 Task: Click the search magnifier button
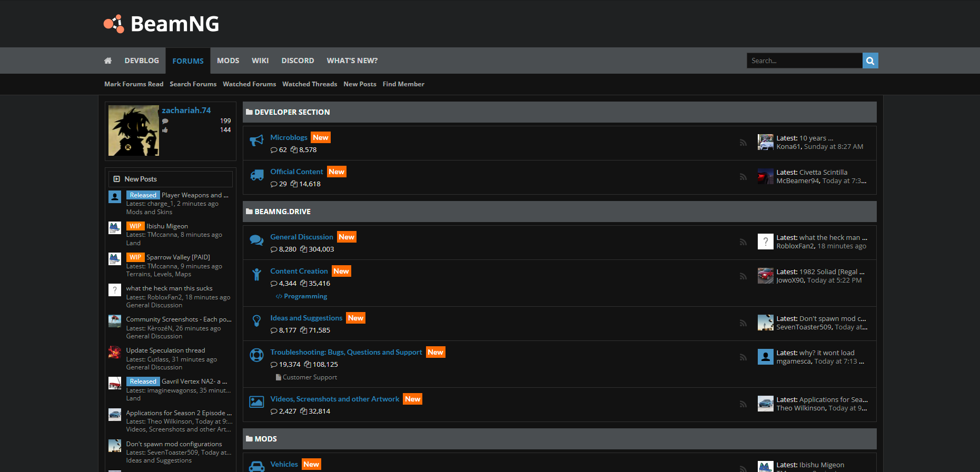(x=870, y=61)
